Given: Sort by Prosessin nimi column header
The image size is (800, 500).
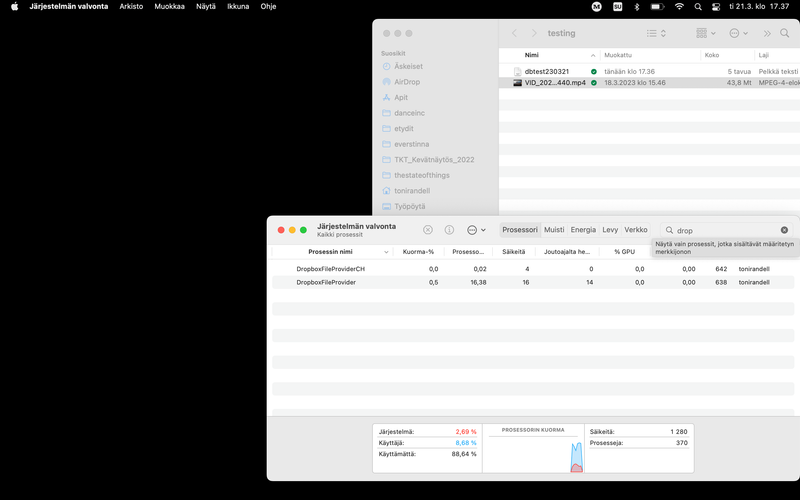Looking at the screenshot, I should coord(330,252).
